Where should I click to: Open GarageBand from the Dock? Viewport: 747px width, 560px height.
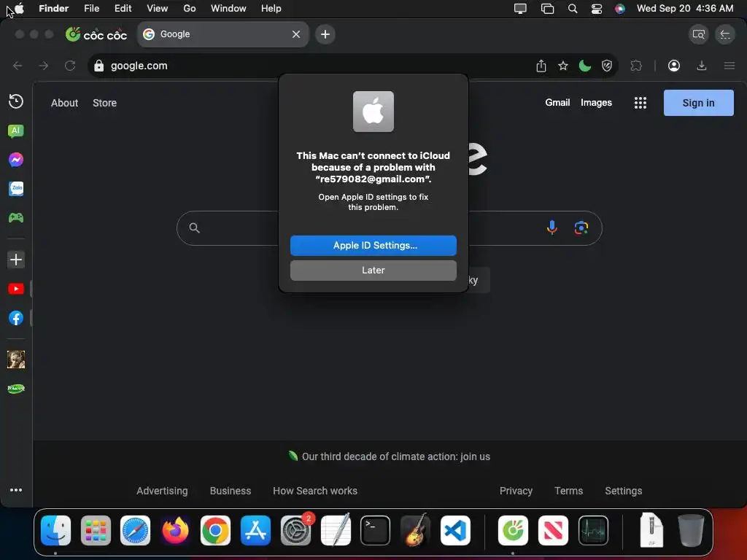[x=415, y=531]
